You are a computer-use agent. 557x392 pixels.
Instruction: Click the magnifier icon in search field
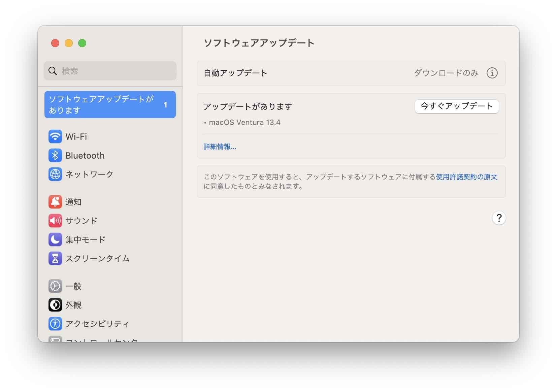pos(53,71)
